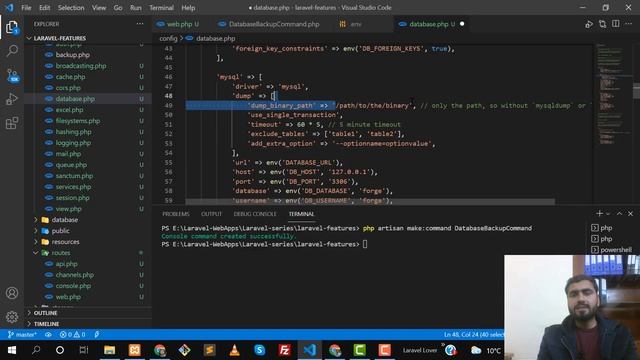The height and width of the screenshot is (360, 640).
Task: Click the Open Changes icon in editor toolbar
Action: [602, 24]
